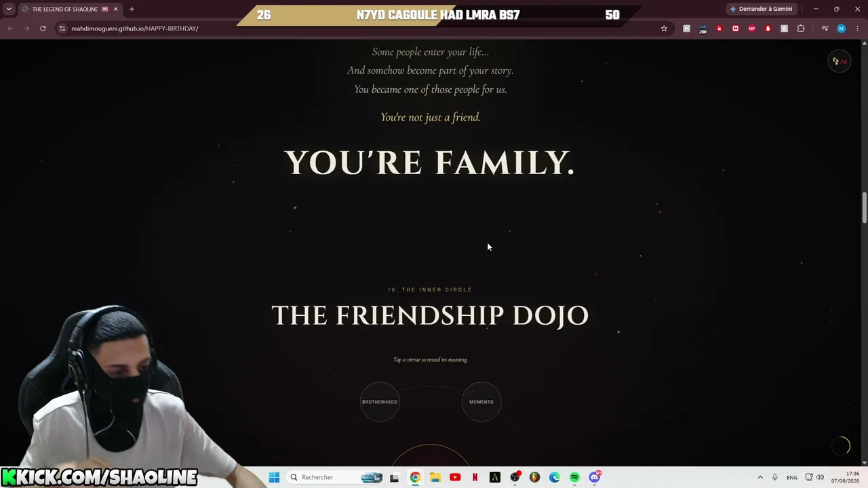This screenshot has height=488, width=868.
Task: Open the extension showing 200 badge
Action: click(x=703, y=28)
